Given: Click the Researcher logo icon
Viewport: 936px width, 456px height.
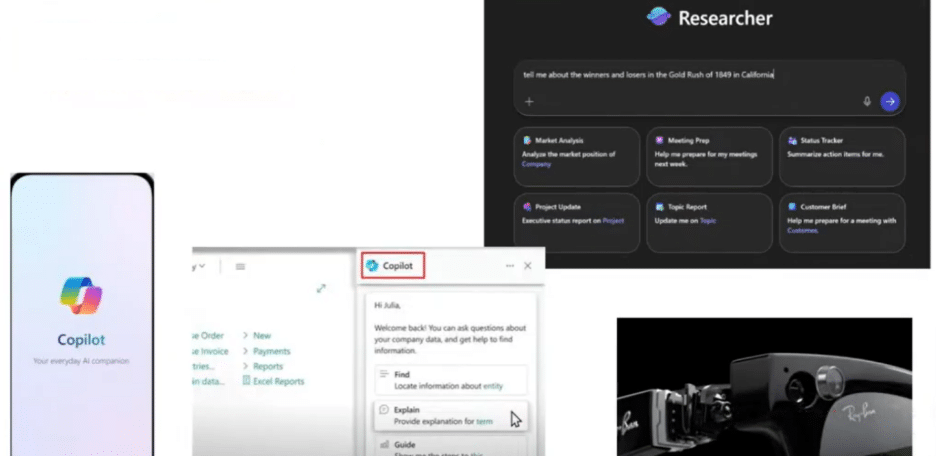Looking at the screenshot, I should click(658, 17).
